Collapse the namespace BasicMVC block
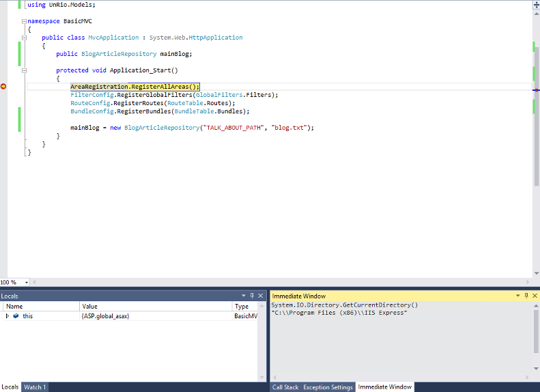Viewport: 540px width, 392px height. tap(24, 21)
